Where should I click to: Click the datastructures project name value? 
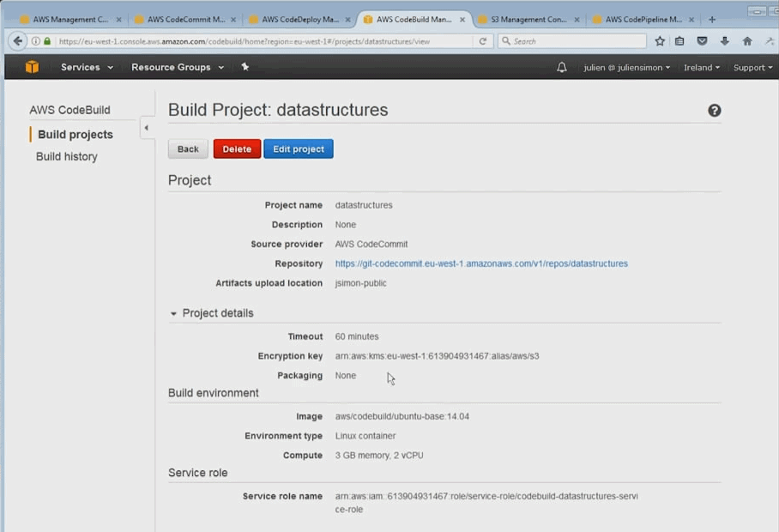[x=364, y=205]
